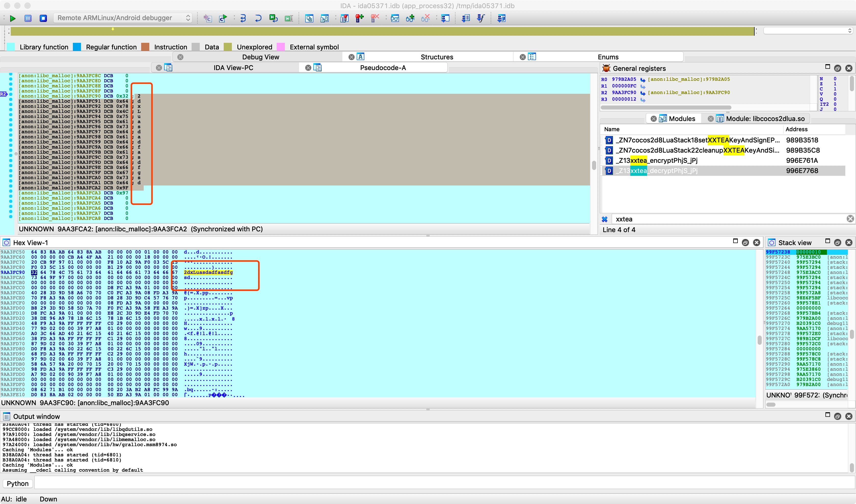The image size is (856, 504).
Task: Click the Instruction legend color swatch
Action: coord(145,47)
